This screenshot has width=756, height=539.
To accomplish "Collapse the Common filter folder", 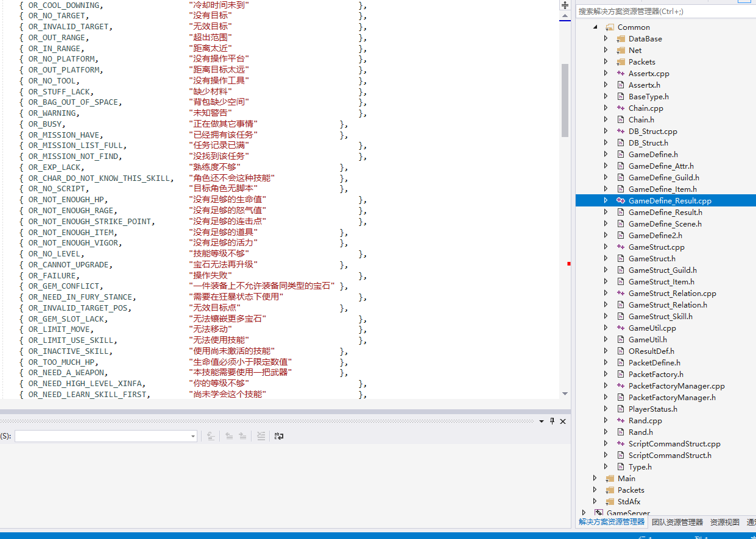I will pyautogui.click(x=595, y=27).
